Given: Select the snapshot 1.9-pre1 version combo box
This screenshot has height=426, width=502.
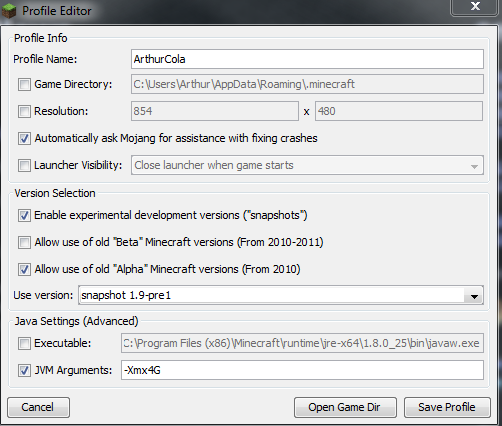Looking at the screenshot, I should click(x=281, y=295).
